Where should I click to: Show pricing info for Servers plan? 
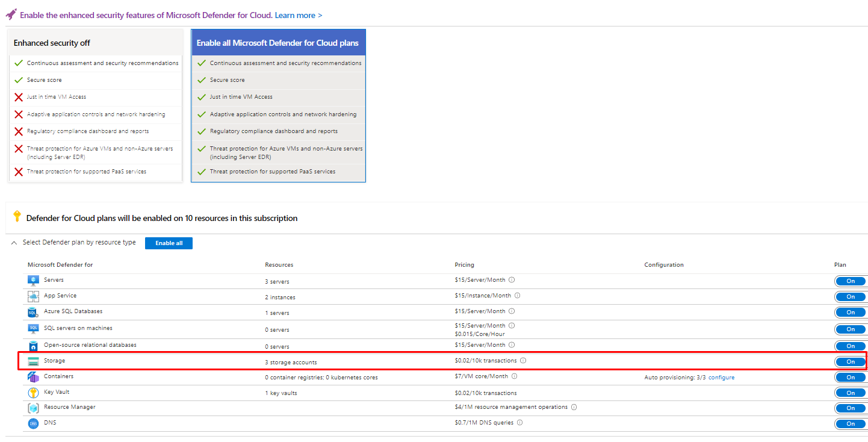point(512,280)
